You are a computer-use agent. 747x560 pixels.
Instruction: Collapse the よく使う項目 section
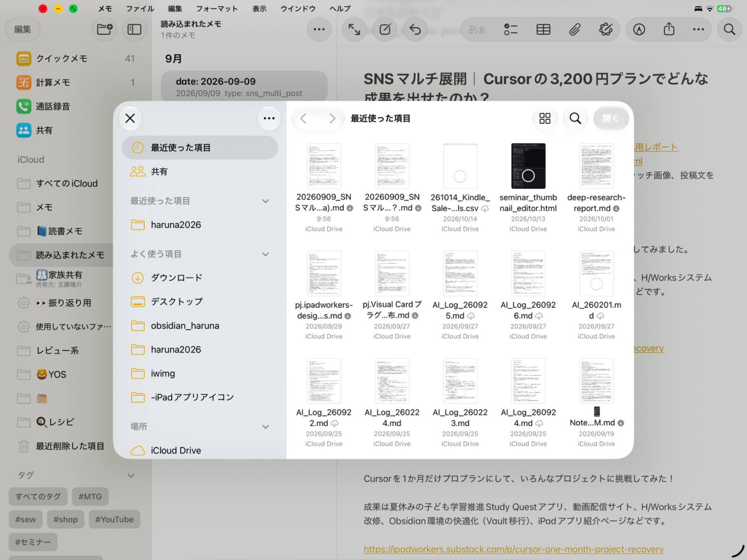266,254
